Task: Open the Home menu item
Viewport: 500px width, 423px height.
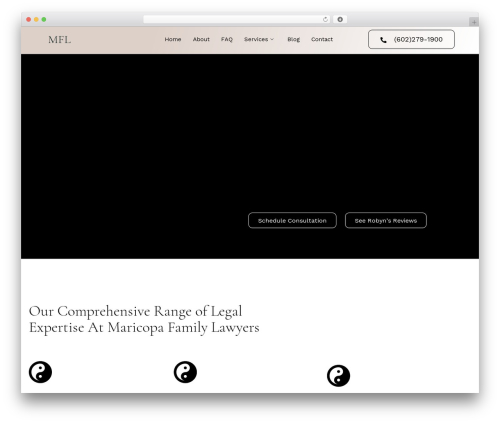Action: click(173, 39)
